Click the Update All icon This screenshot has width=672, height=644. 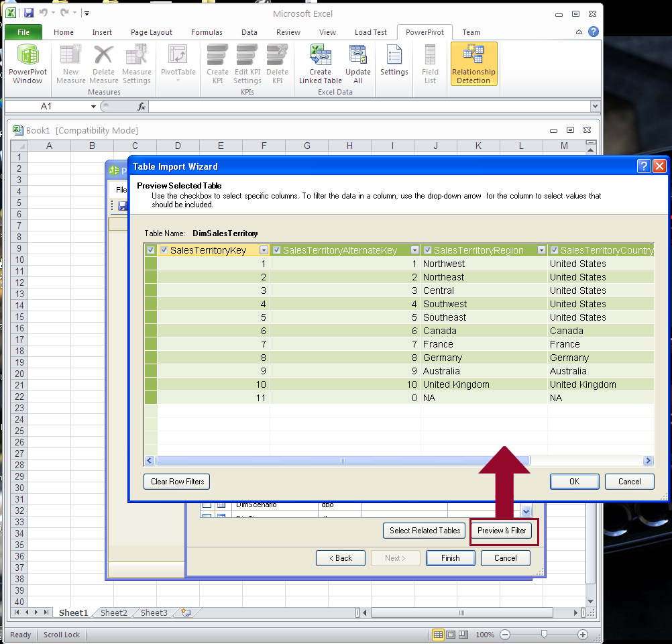point(358,64)
